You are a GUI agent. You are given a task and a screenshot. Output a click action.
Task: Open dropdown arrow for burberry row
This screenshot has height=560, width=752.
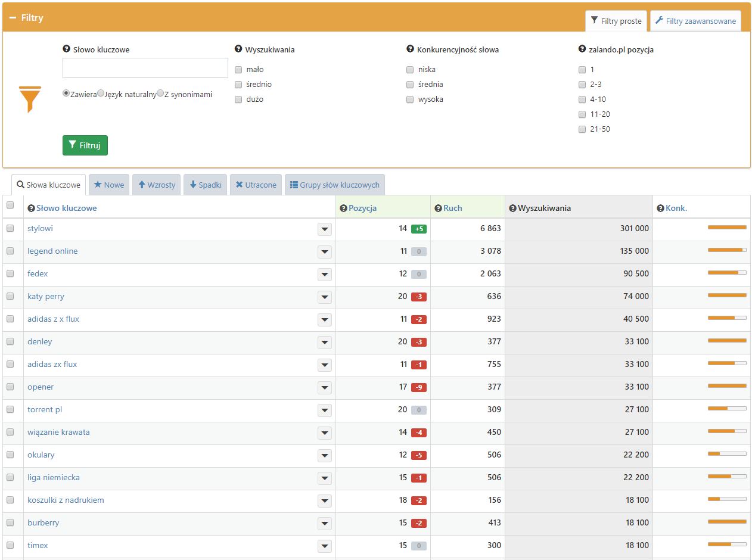325,524
